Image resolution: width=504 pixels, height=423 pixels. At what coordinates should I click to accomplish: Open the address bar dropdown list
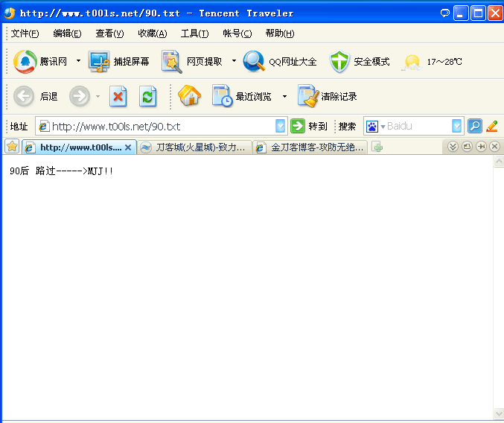[280, 126]
